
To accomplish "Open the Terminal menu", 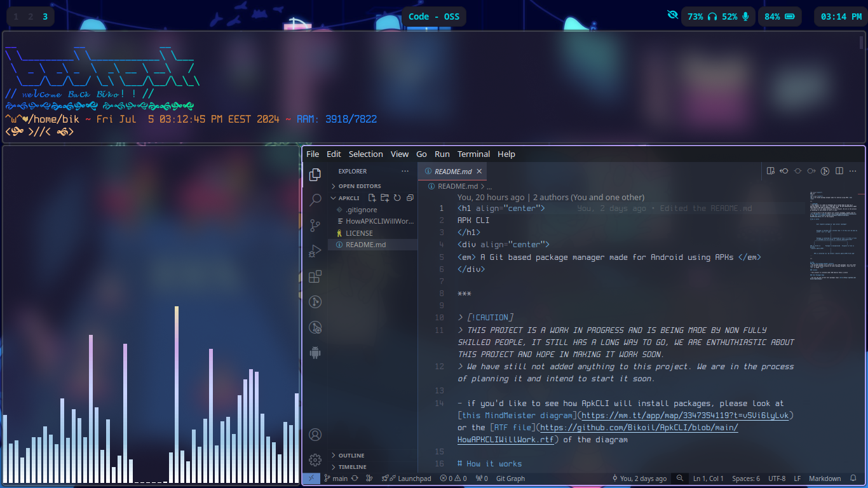I will pos(473,154).
